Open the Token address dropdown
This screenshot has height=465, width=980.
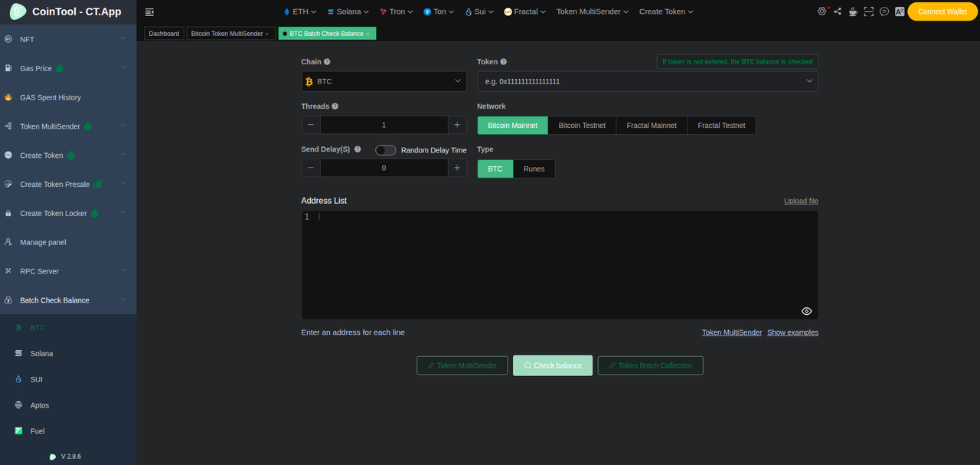pyautogui.click(x=647, y=81)
